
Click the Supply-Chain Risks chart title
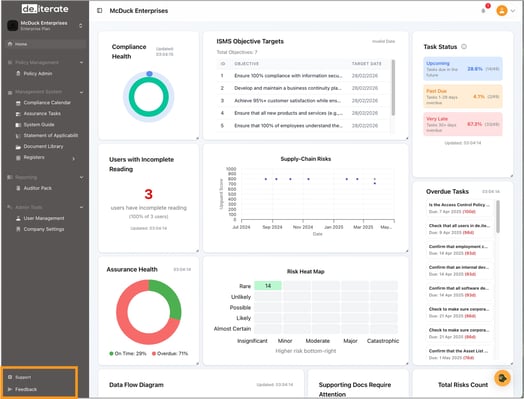pyautogui.click(x=305, y=159)
